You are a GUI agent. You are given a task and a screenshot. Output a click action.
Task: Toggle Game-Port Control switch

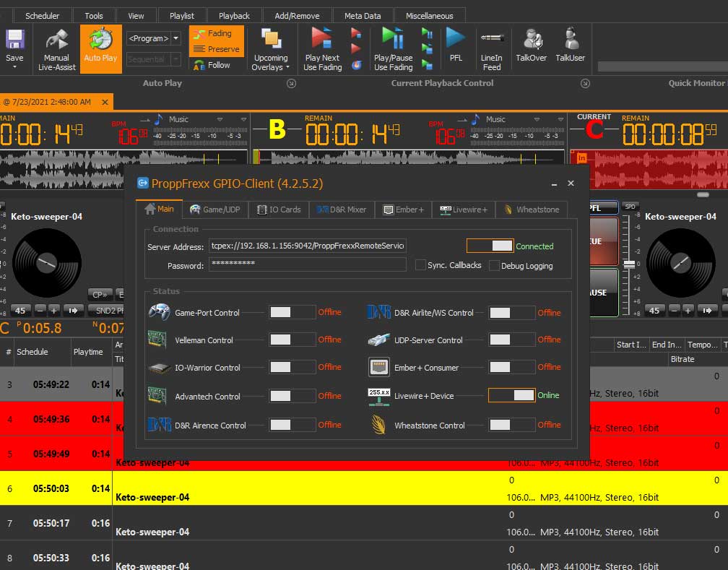point(292,312)
